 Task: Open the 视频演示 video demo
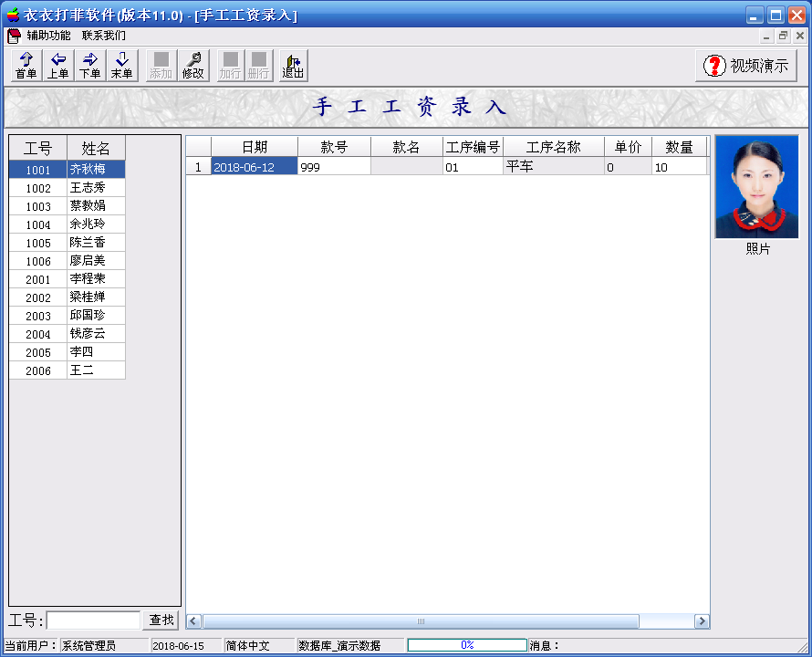click(745, 66)
